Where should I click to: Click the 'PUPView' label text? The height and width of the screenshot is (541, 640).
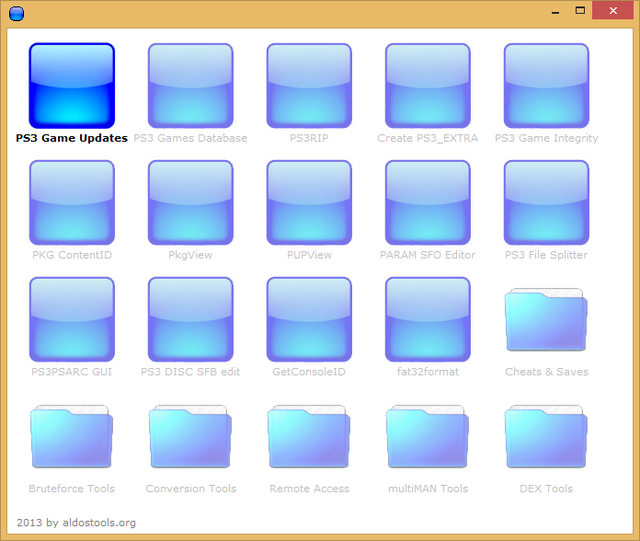309,255
